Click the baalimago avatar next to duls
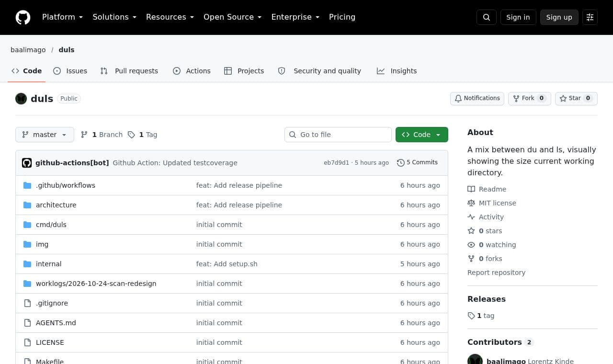The width and height of the screenshot is (613, 364). click(21, 99)
